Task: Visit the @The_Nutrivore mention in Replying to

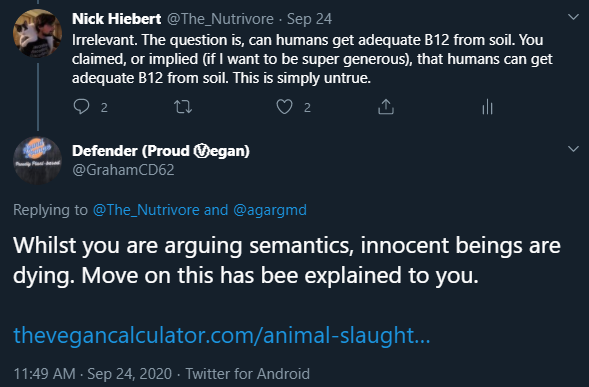Action: point(146,210)
